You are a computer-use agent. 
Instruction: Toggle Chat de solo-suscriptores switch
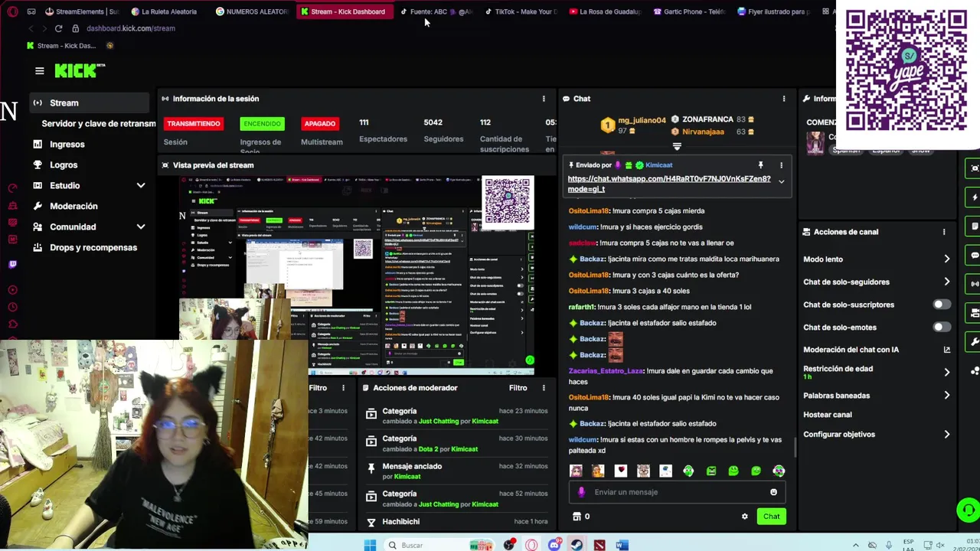(942, 305)
